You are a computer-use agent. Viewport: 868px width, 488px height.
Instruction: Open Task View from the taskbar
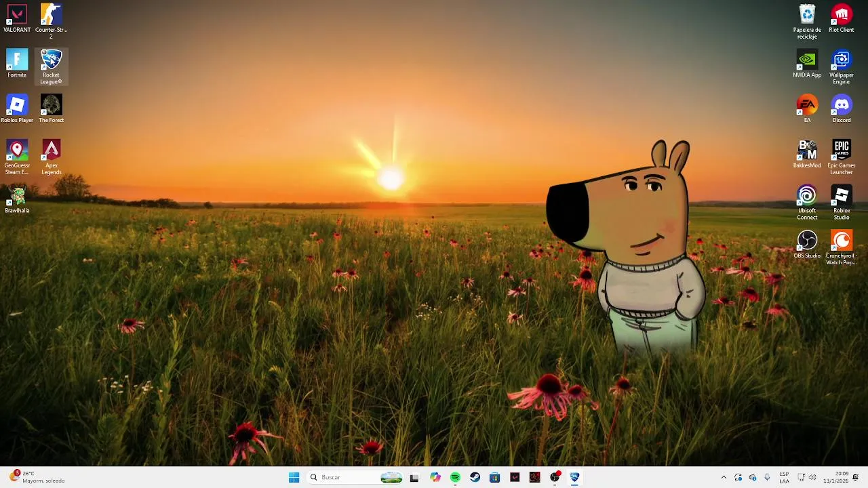tap(414, 477)
